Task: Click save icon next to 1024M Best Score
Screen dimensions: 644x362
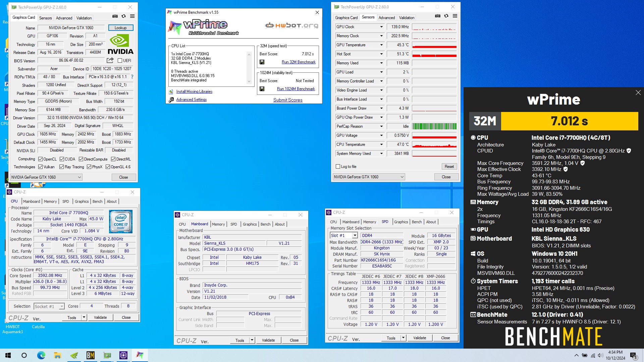Action: click(x=262, y=89)
